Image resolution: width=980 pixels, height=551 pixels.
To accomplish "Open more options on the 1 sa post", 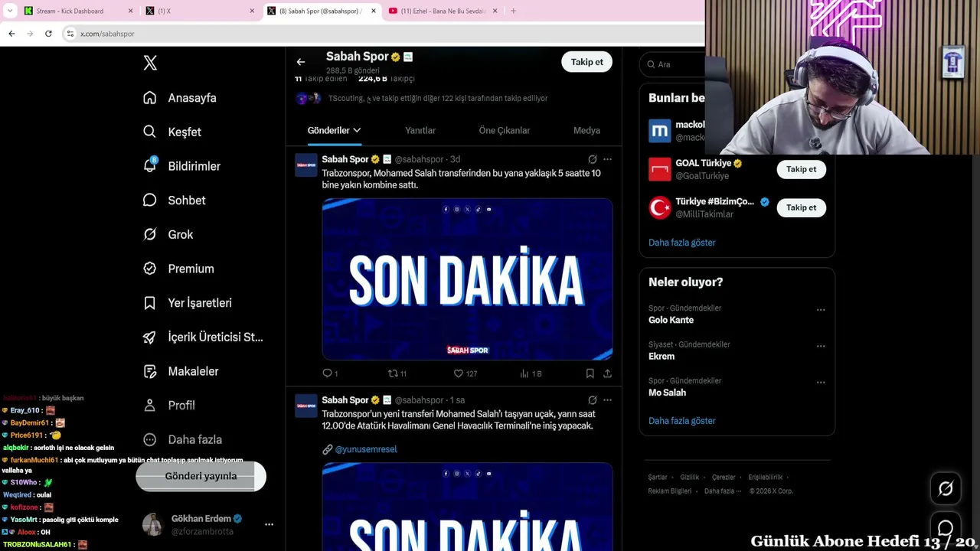I will coord(607,400).
